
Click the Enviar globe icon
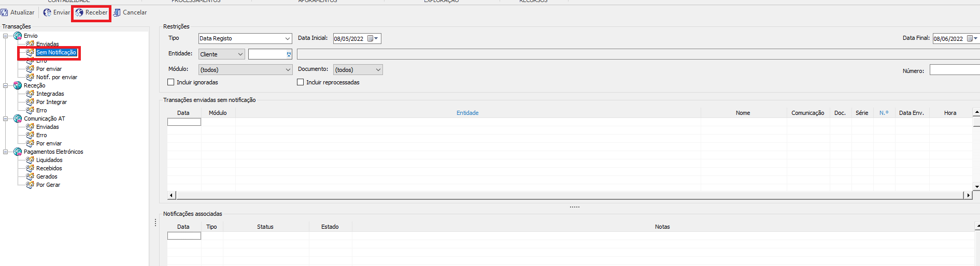pos(47,12)
